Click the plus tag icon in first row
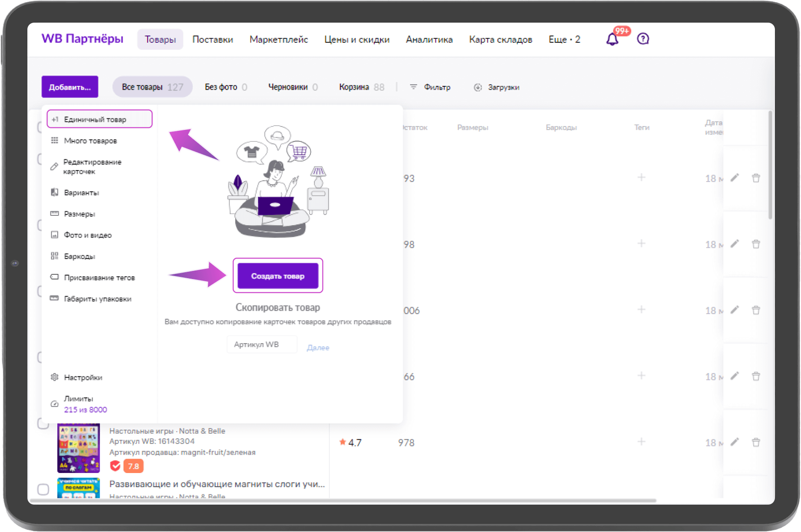801x532 pixels. point(641,177)
